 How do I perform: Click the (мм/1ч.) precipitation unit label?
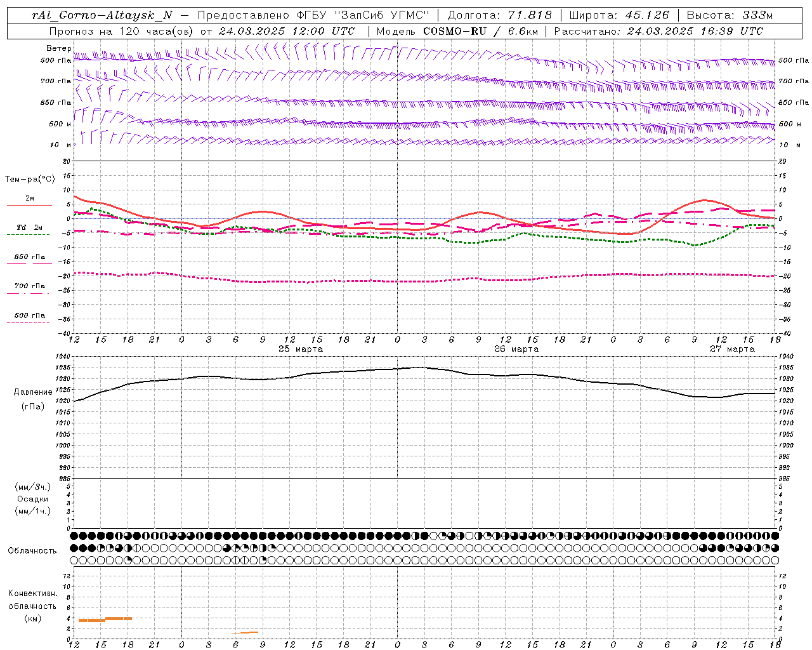32,511
